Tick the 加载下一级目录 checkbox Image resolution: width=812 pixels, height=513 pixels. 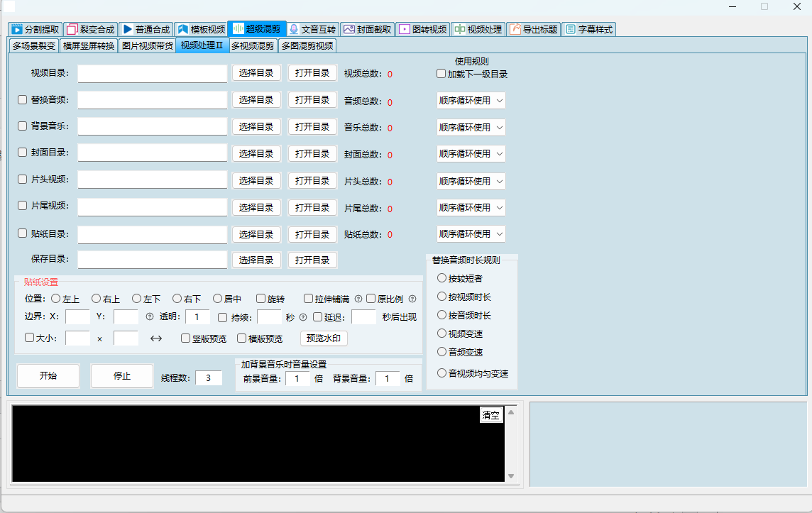[441, 74]
